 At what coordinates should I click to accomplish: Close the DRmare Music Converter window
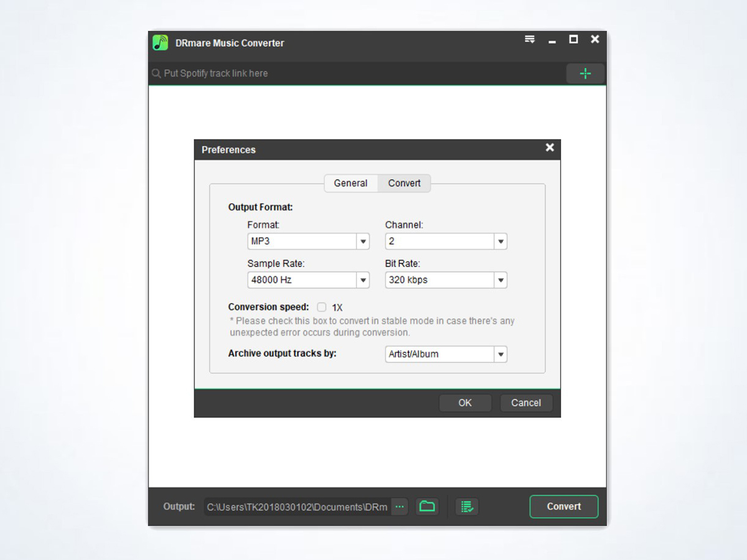pyautogui.click(x=595, y=39)
